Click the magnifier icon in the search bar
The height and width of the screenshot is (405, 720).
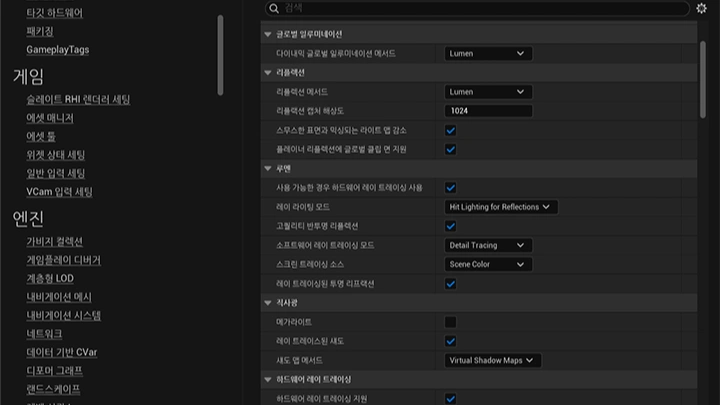pyautogui.click(x=273, y=8)
